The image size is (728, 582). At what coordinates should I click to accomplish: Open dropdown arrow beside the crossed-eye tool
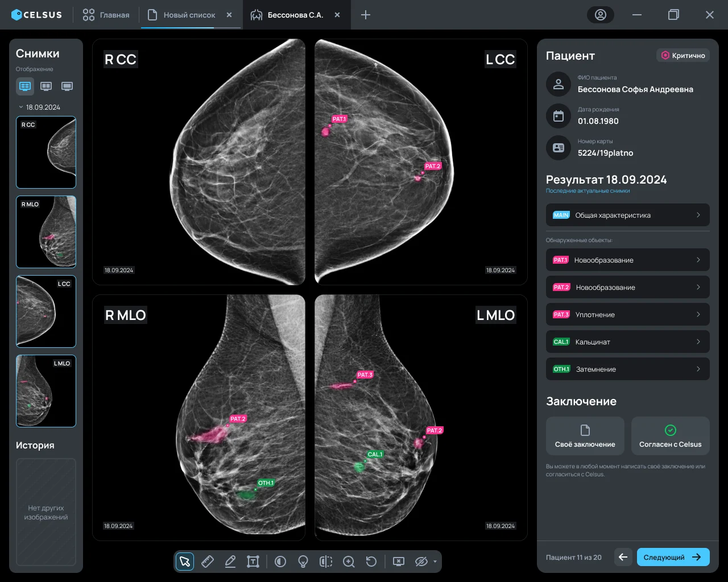pyautogui.click(x=435, y=562)
